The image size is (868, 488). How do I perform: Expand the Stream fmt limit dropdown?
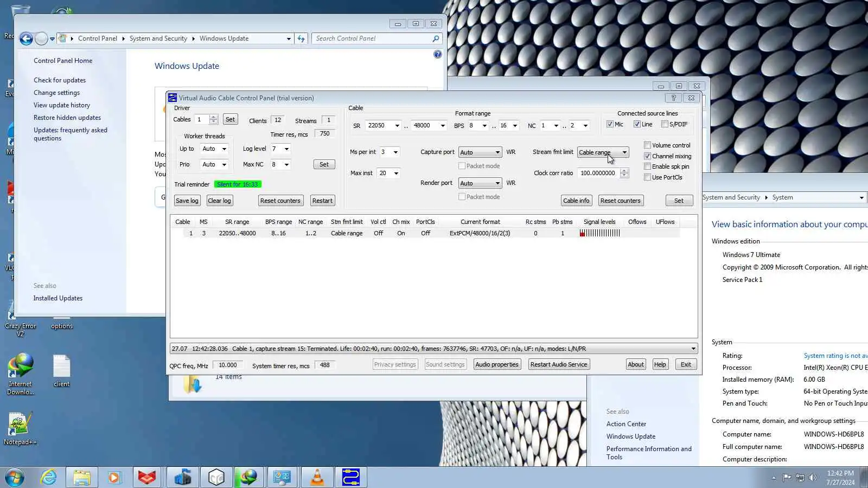[x=603, y=152]
